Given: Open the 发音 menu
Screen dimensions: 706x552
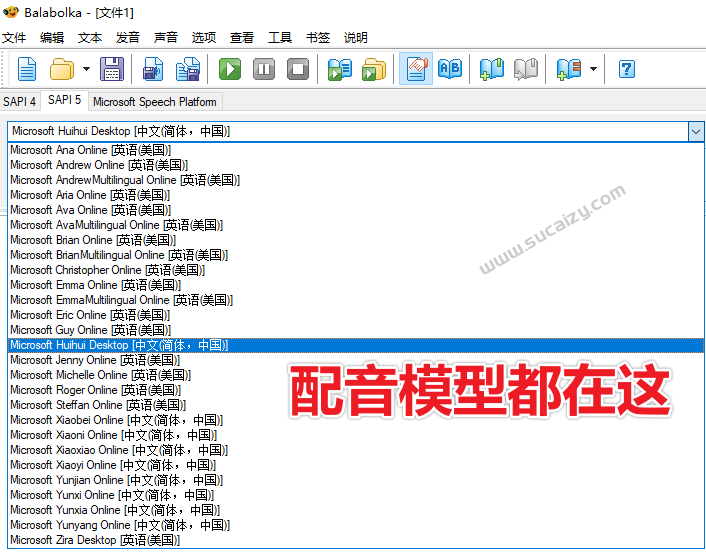Looking at the screenshot, I should click(x=128, y=37).
